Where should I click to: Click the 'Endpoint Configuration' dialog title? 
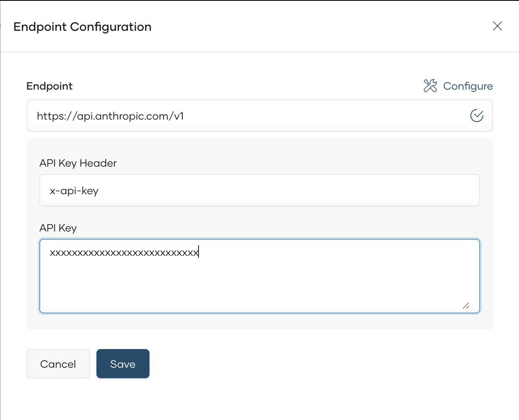[82, 27]
